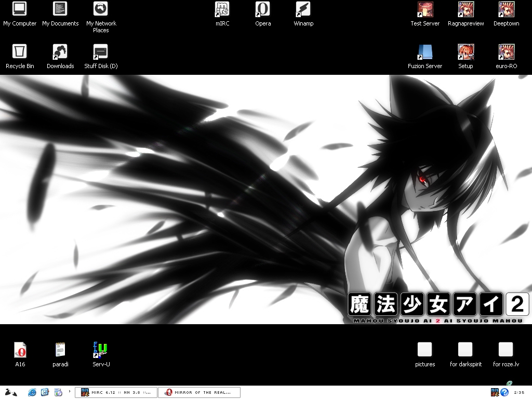Select the Ragnapreview shortcut icon
The image size is (532, 399).
[465, 9]
